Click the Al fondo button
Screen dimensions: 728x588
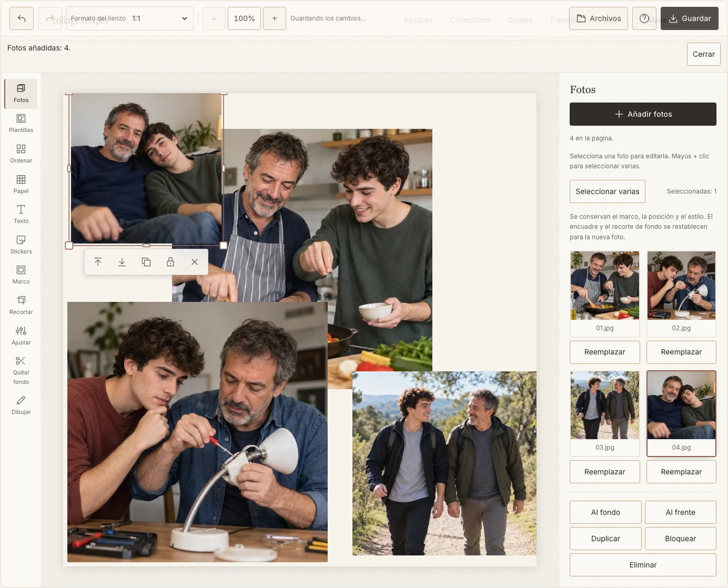pyautogui.click(x=606, y=512)
